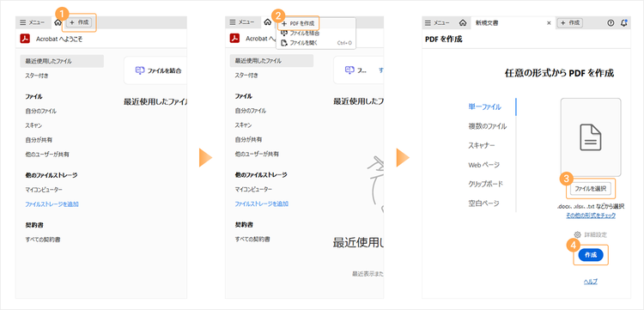This screenshot has height=310, width=644.
Task: Open スター付き in the left screenshot sidebar
Action: pos(38,76)
